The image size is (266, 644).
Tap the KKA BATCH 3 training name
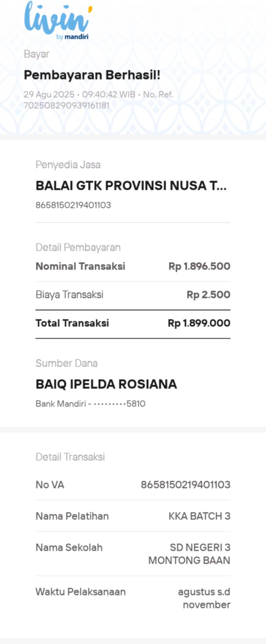(x=199, y=516)
